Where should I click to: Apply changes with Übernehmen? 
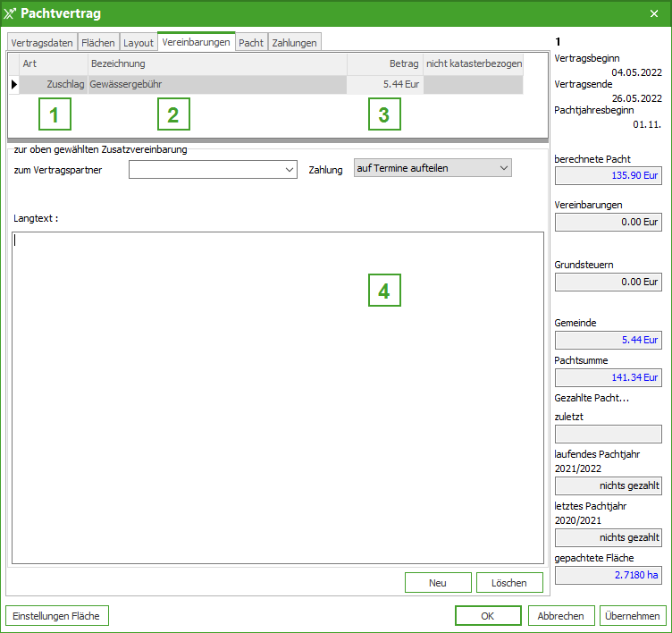tap(633, 616)
